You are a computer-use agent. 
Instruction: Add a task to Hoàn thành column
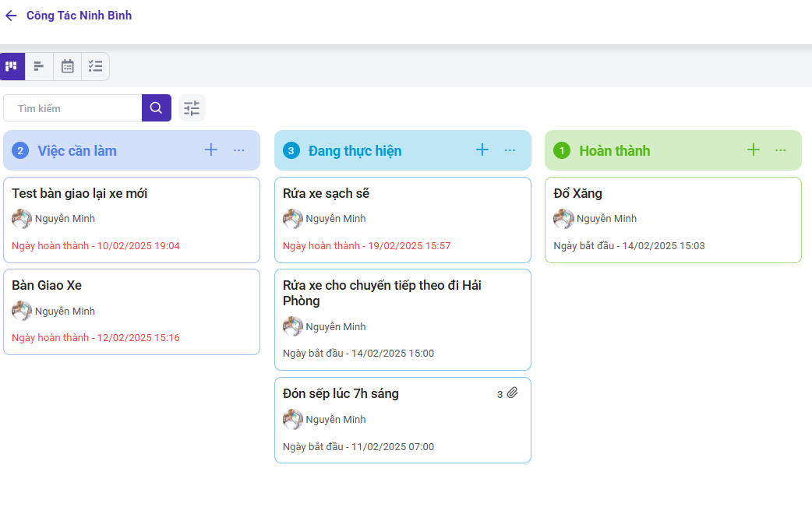click(754, 150)
